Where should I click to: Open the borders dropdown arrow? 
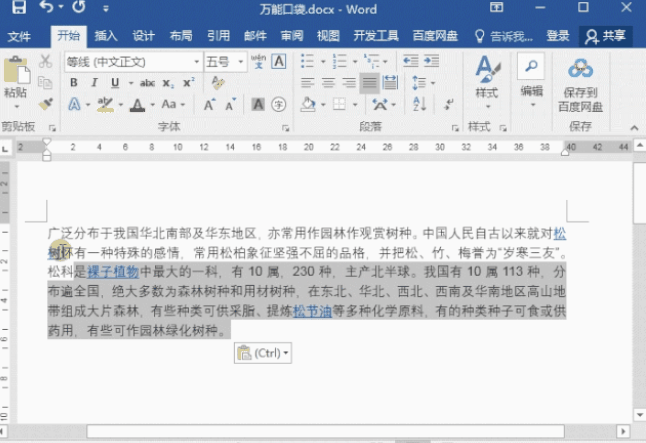(355, 105)
